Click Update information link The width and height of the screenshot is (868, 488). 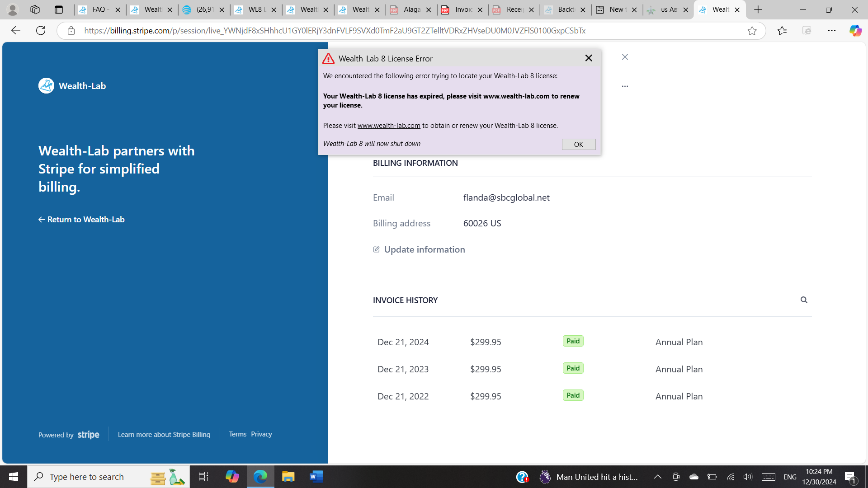(x=419, y=249)
